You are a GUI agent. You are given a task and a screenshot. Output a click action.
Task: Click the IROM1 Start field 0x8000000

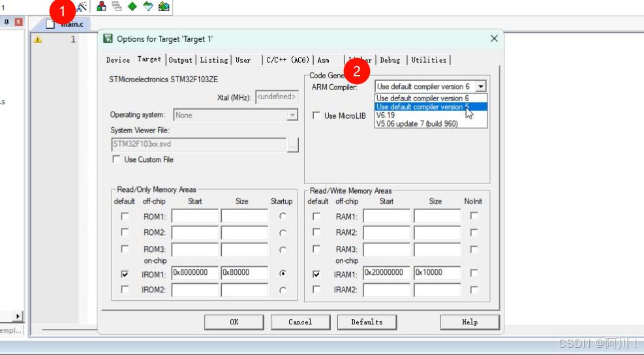point(194,273)
